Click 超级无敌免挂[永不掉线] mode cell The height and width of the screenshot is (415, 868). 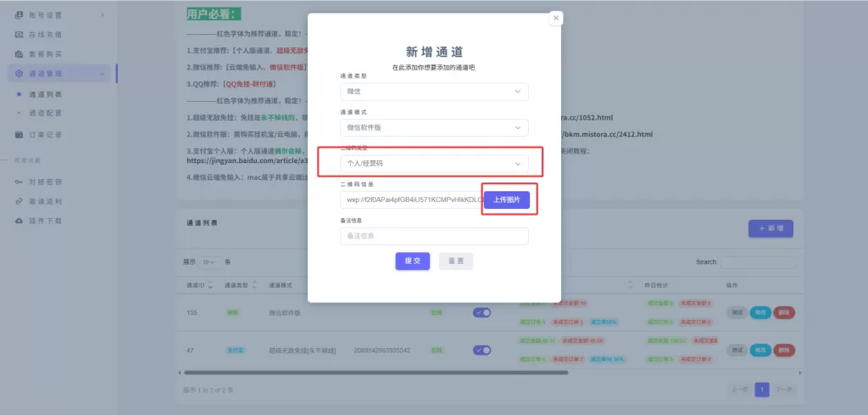pyautogui.click(x=303, y=351)
